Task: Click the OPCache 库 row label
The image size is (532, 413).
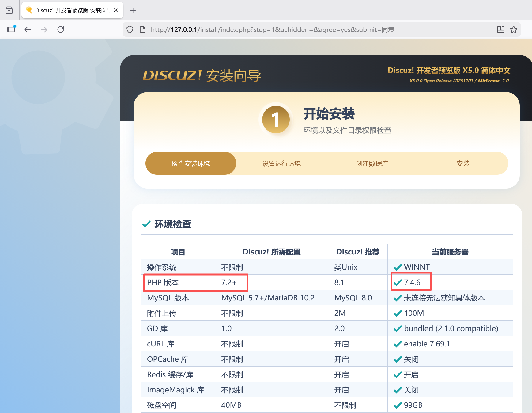Action: click(168, 359)
